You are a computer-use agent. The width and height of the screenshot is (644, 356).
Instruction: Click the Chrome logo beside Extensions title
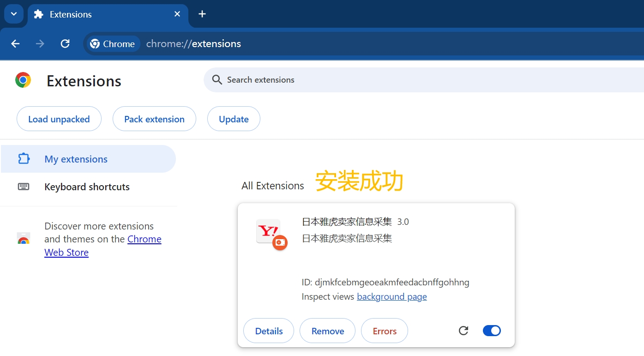[x=23, y=80]
